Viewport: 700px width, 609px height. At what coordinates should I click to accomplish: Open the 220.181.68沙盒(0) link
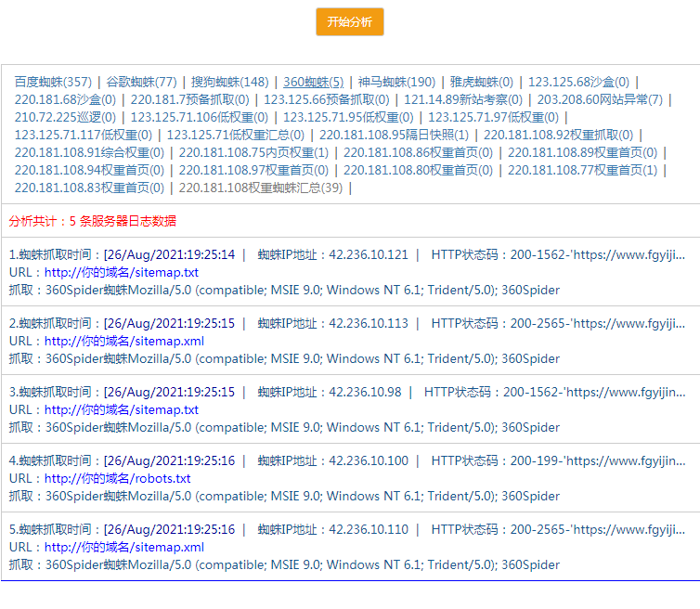coord(65,99)
